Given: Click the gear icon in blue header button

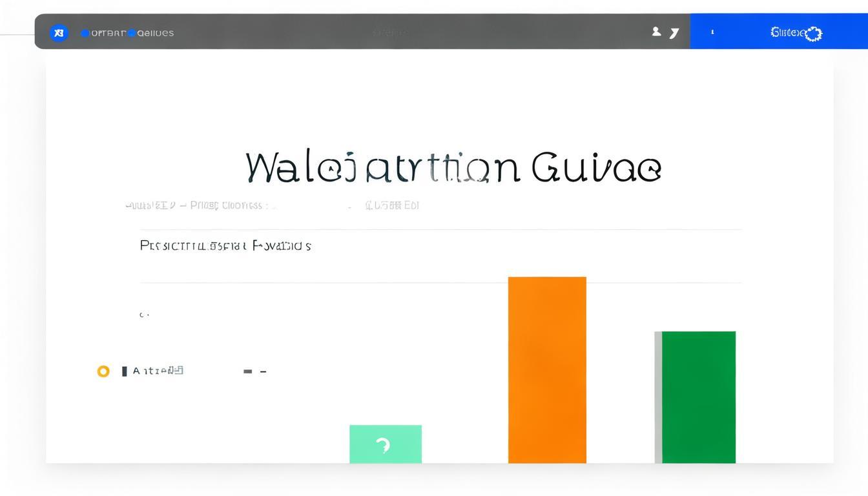Looking at the screenshot, I should coord(814,34).
